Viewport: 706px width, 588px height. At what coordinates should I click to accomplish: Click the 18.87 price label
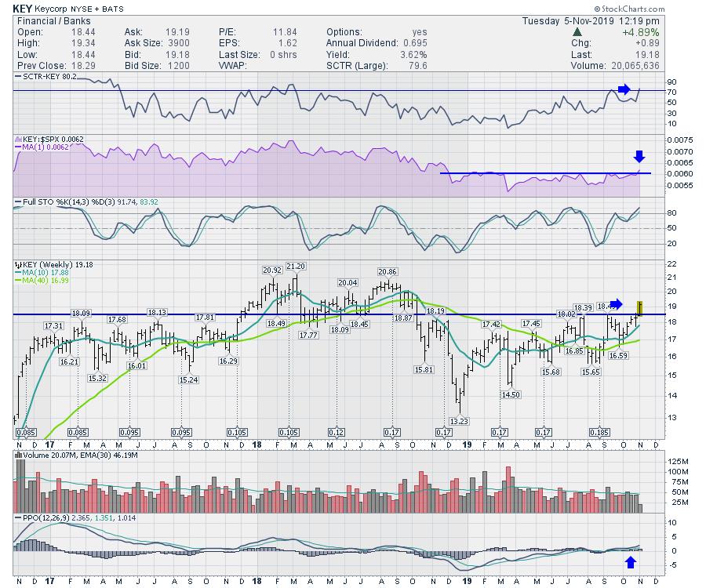403,318
